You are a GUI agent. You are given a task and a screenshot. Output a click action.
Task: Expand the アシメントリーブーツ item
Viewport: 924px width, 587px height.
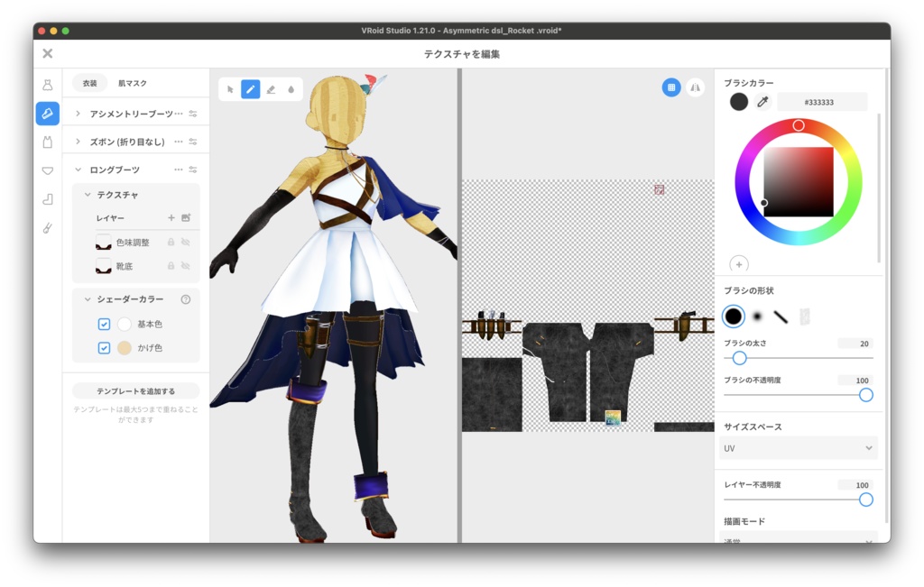coord(77,112)
